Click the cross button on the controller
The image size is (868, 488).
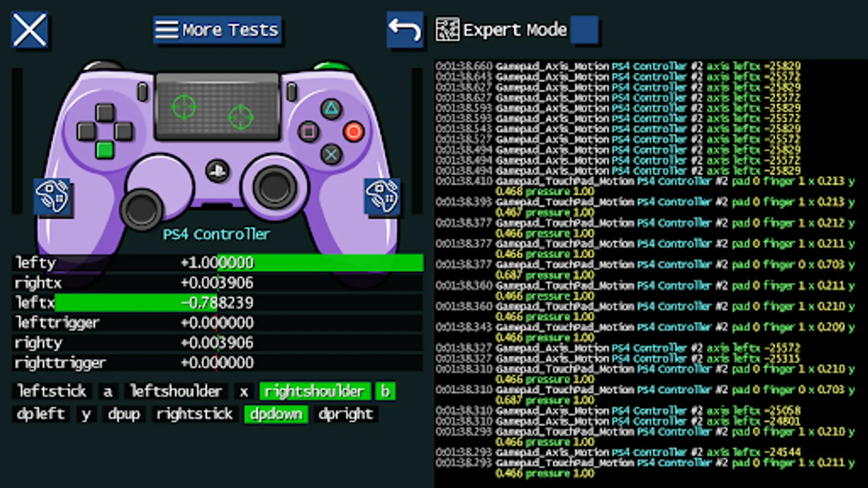coord(331,154)
